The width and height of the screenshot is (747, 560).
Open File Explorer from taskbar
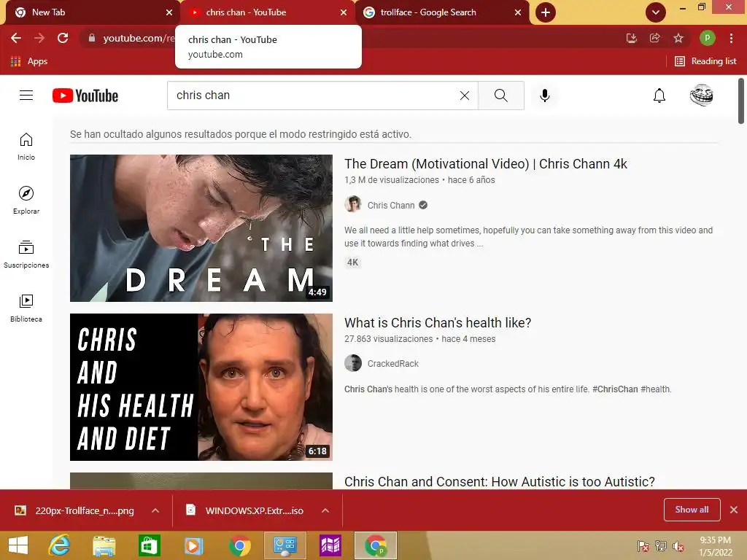pos(104,545)
